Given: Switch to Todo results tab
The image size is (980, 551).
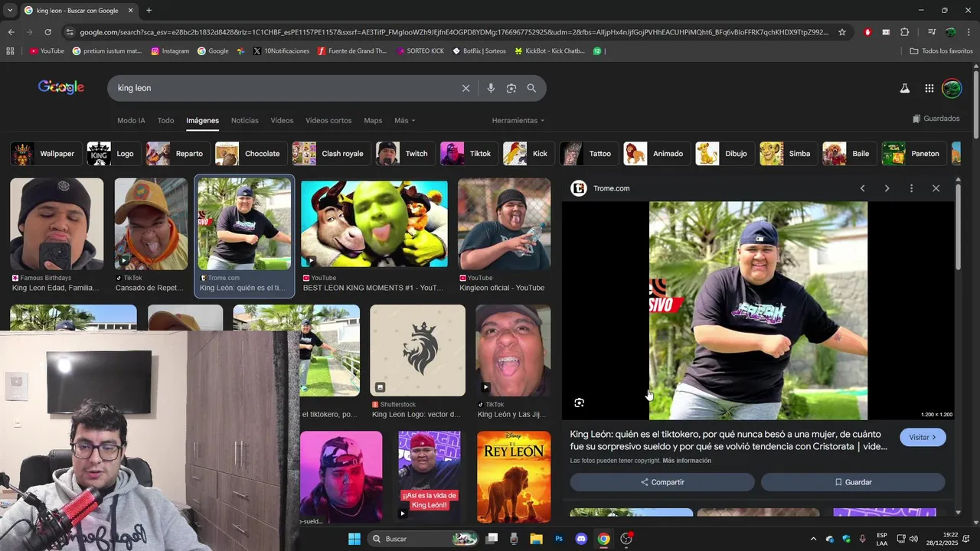Looking at the screenshot, I should click(165, 120).
